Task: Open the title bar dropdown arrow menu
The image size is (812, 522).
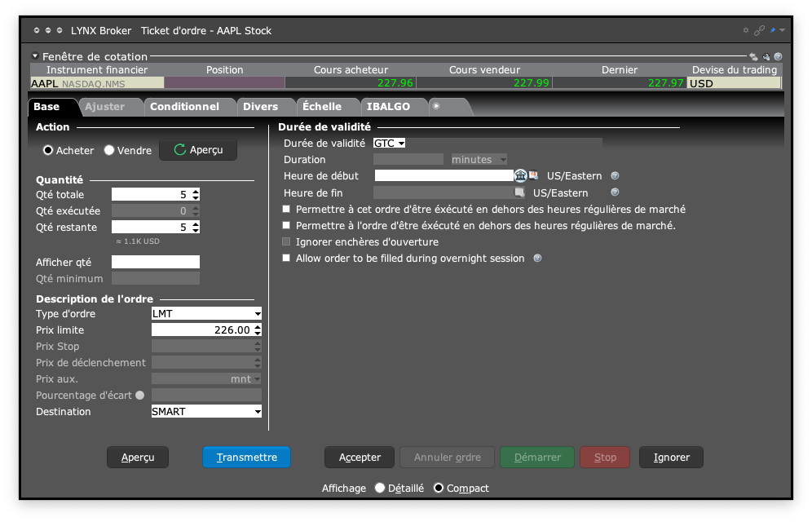Action: click(782, 30)
